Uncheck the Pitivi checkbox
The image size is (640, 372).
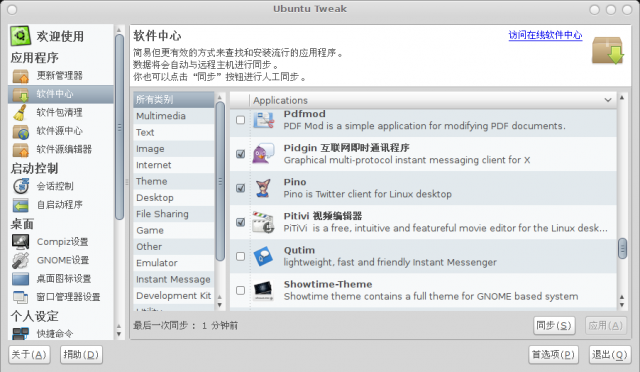(x=240, y=222)
